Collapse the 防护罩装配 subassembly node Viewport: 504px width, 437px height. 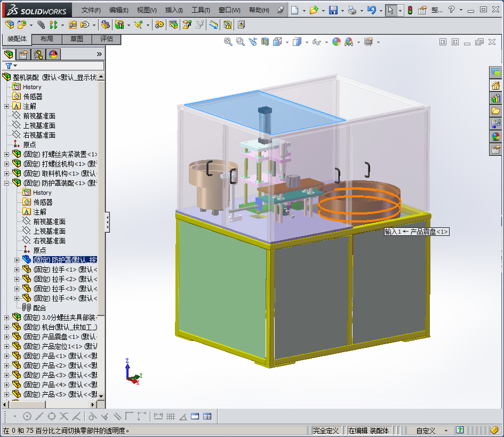[x=7, y=183]
